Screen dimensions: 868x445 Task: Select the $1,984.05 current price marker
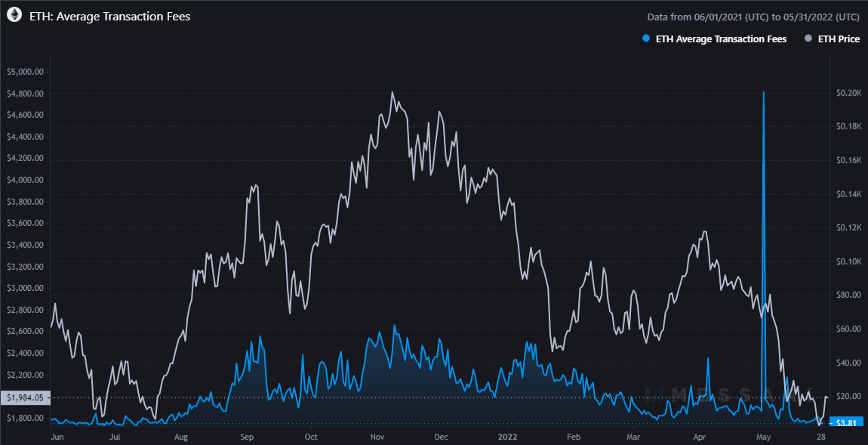click(x=23, y=397)
